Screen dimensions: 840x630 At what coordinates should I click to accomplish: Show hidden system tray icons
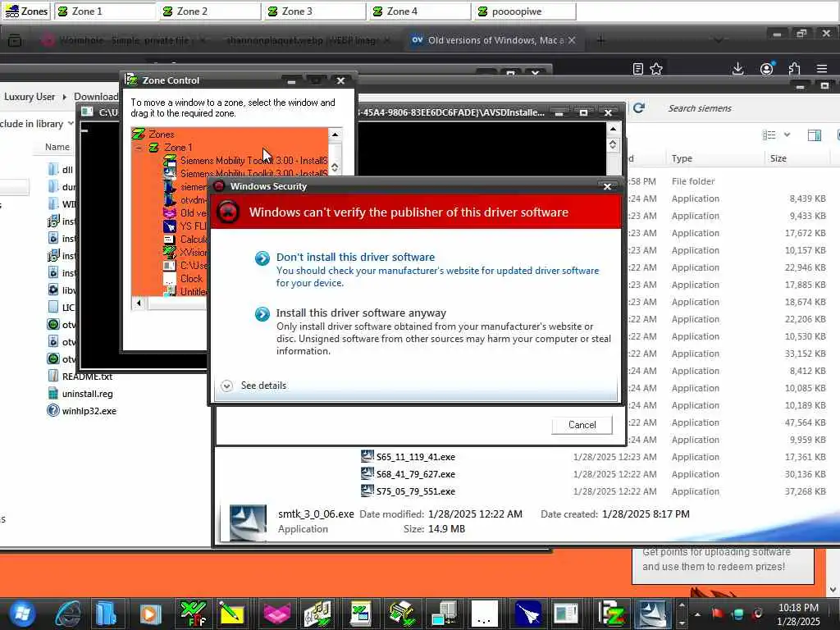(x=697, y=614)
